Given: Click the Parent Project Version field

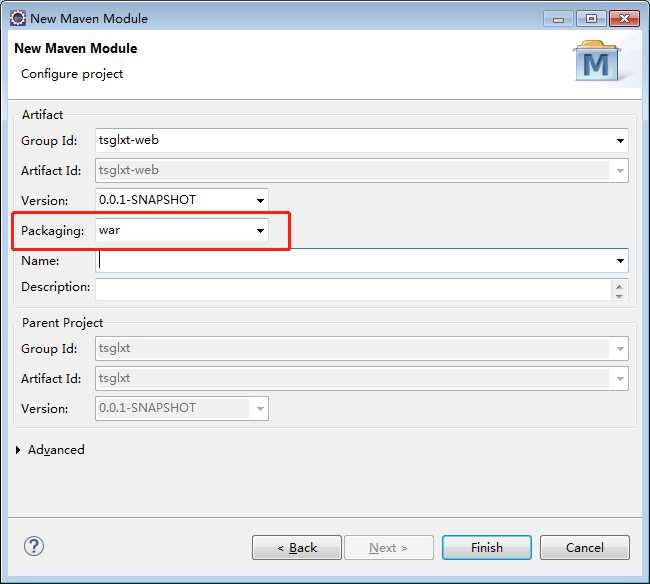Looking at the screenshot, I should 182,408.
